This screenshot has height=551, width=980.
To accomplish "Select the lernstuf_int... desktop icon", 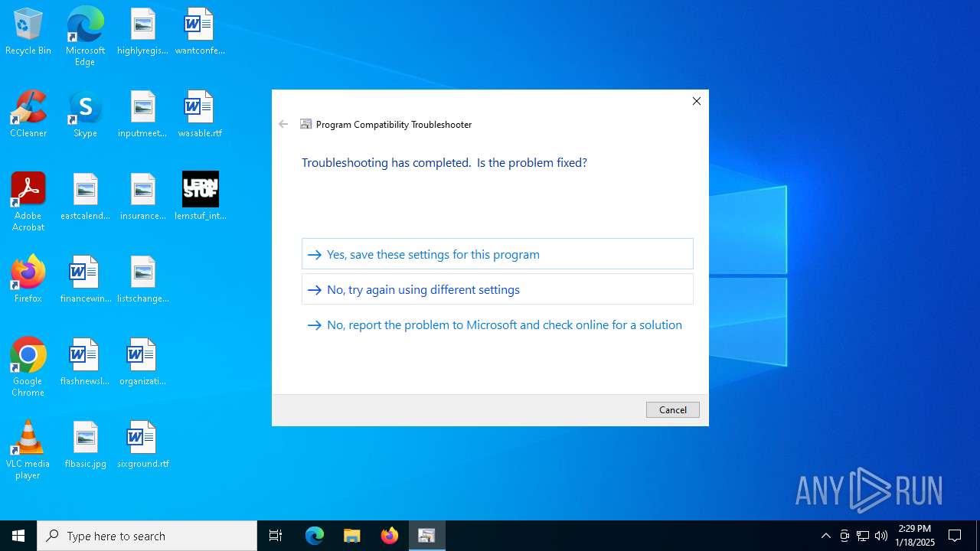I will (x=200, y=197).
